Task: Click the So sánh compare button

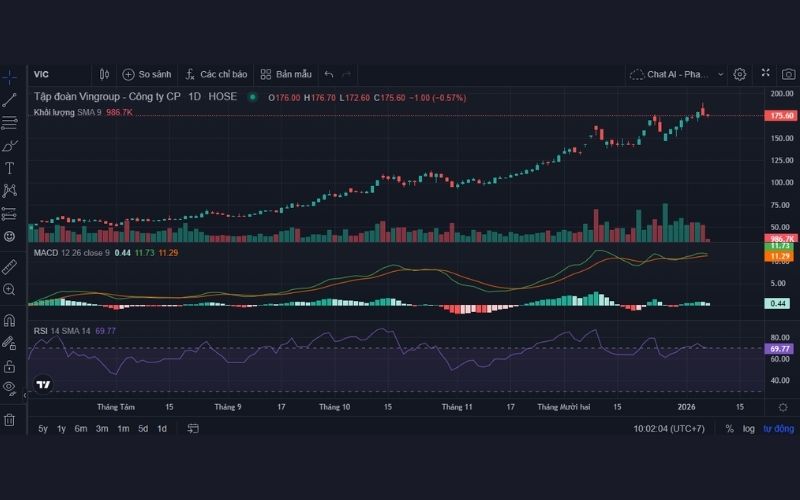Action: point(146,74)
